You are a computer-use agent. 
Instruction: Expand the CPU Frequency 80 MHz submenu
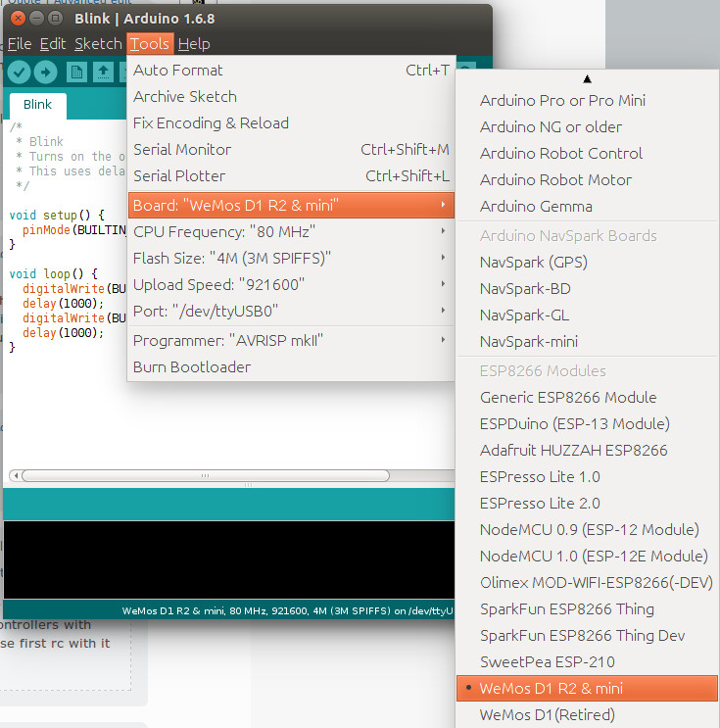coord(291,231)
